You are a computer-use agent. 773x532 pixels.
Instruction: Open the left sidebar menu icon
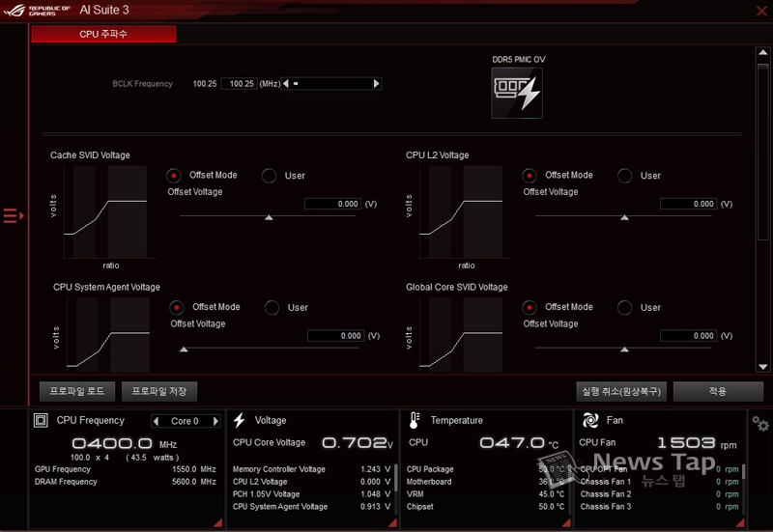(x=13, y=215)
